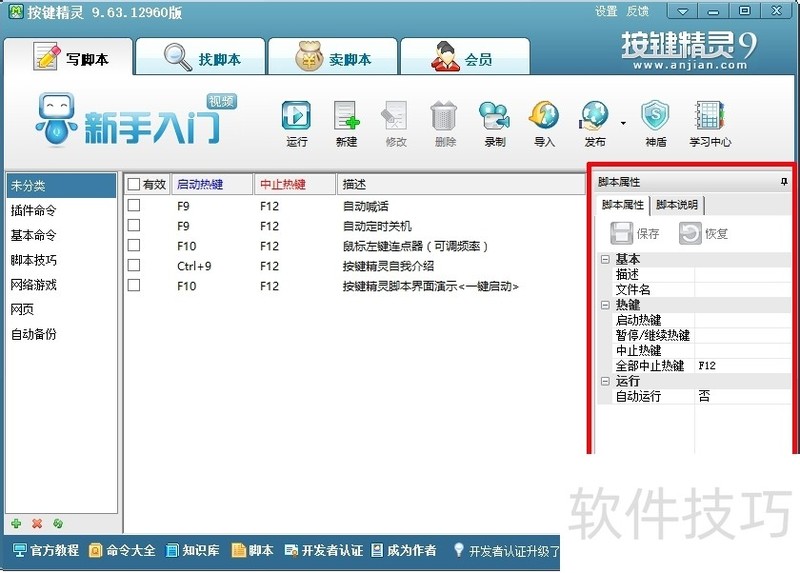Click the 修改 (Modify) toolbar icon

[x=395, y=123]
